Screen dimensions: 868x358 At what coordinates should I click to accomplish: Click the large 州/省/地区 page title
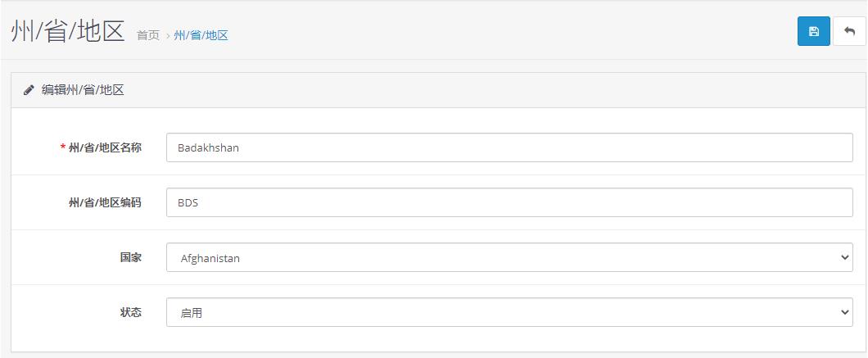click(x=68, y=31)
